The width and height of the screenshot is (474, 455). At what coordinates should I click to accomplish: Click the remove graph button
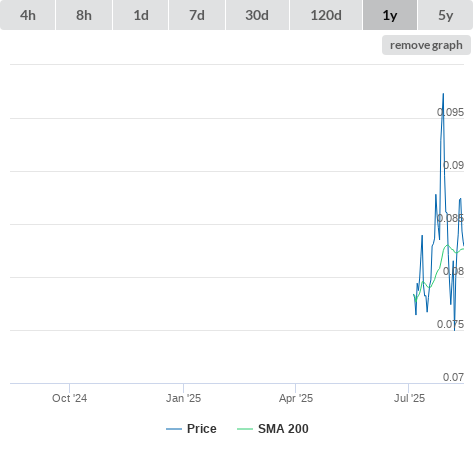426,45
